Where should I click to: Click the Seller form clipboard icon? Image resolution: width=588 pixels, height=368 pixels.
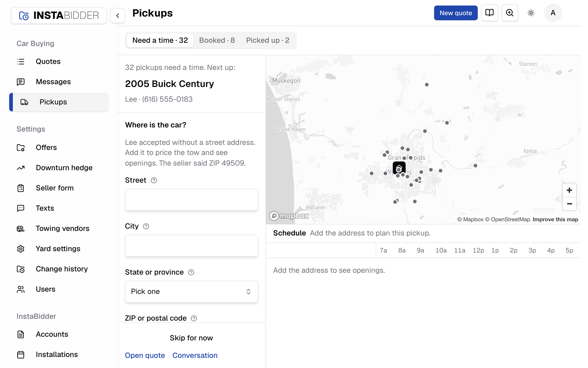(21, 188)
